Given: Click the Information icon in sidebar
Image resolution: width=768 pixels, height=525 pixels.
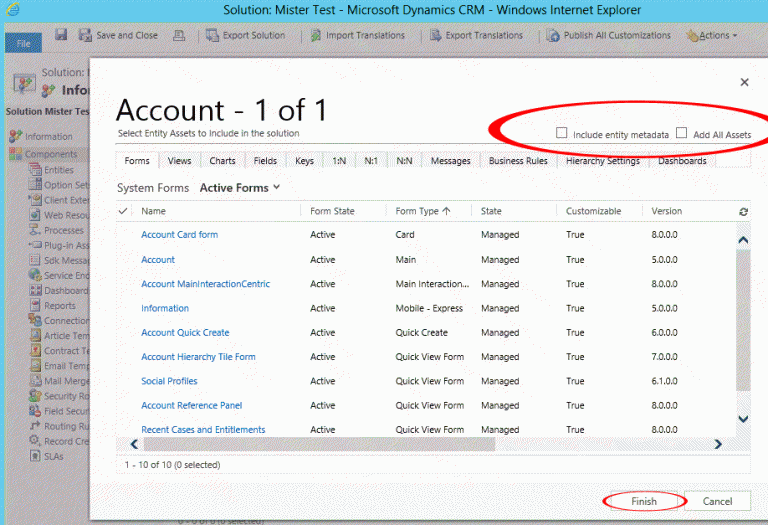Looking at the screenshot, I should pyautogui.click(x=16, y=136).
